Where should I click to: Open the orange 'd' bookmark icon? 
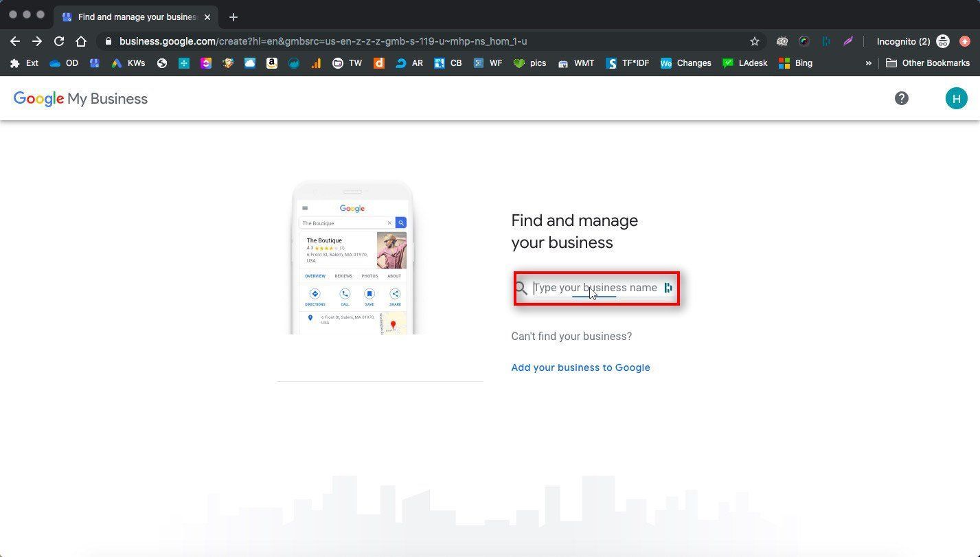[x=378, y=63]
